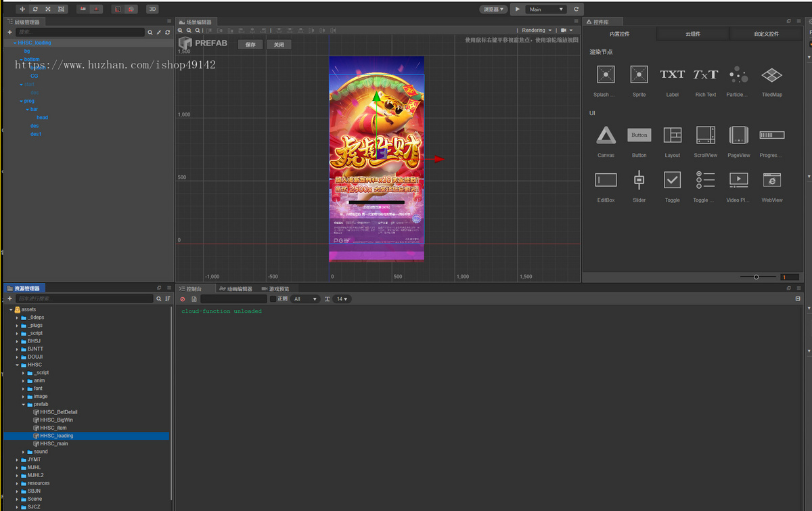Select the Label TXT node icon
Image resolution: width=812 pixels, height=511 pixels.
tap(672, 74)
